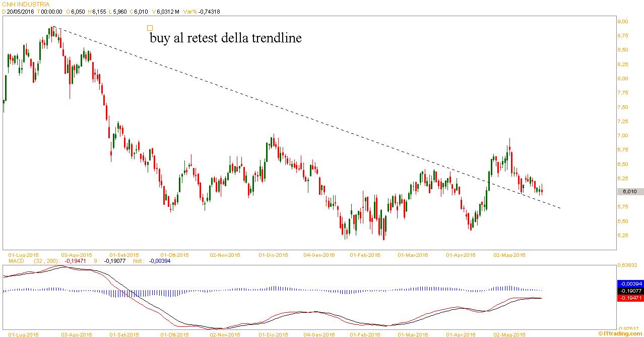This screenshot has height=337, width=644.
Task: Click the black signal value tag -0,19077
Action: click(x=630, y=291)
